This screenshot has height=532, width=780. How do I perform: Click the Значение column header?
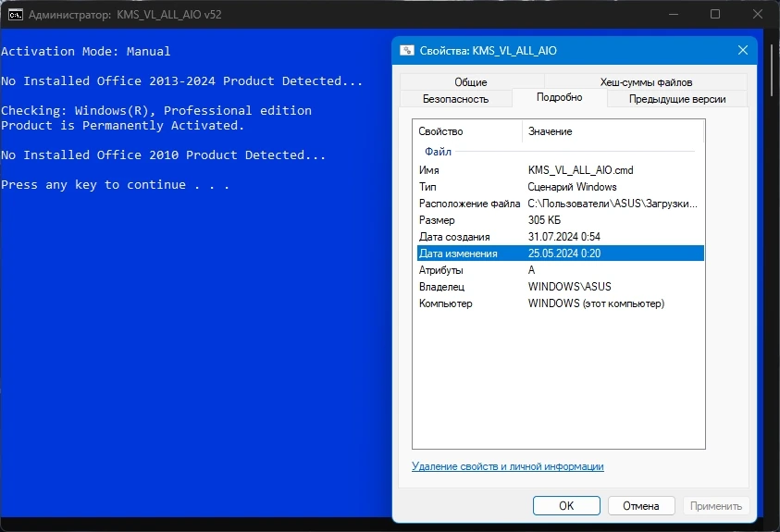613,131
